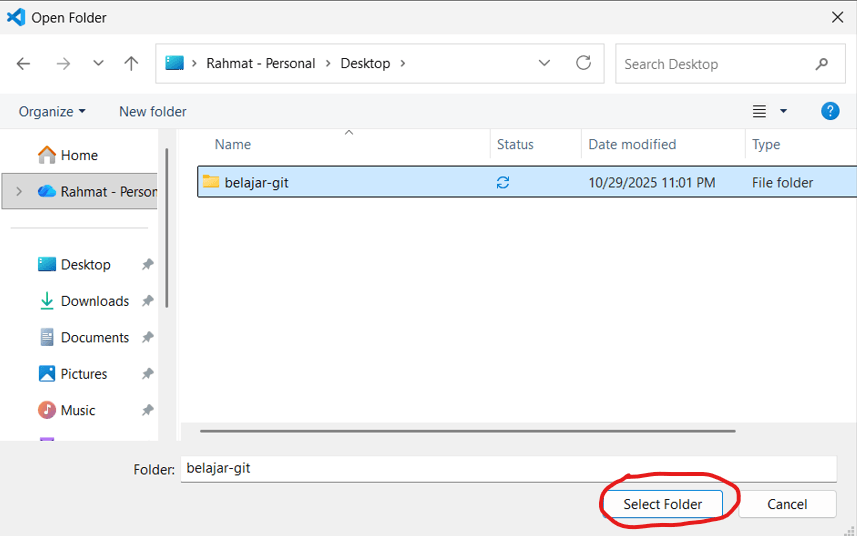Open Music quick access item
The image size is (857, 536).
(78, 410)
